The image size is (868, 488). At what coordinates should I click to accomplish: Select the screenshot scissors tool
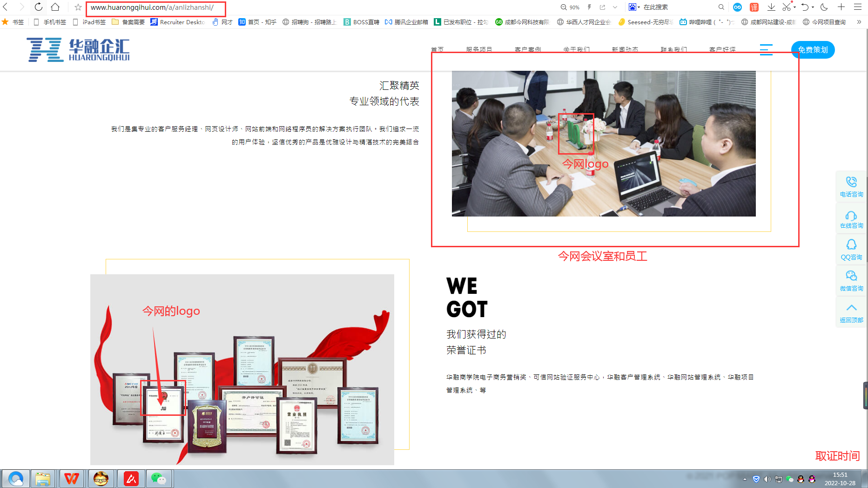[x=787, y=7]
